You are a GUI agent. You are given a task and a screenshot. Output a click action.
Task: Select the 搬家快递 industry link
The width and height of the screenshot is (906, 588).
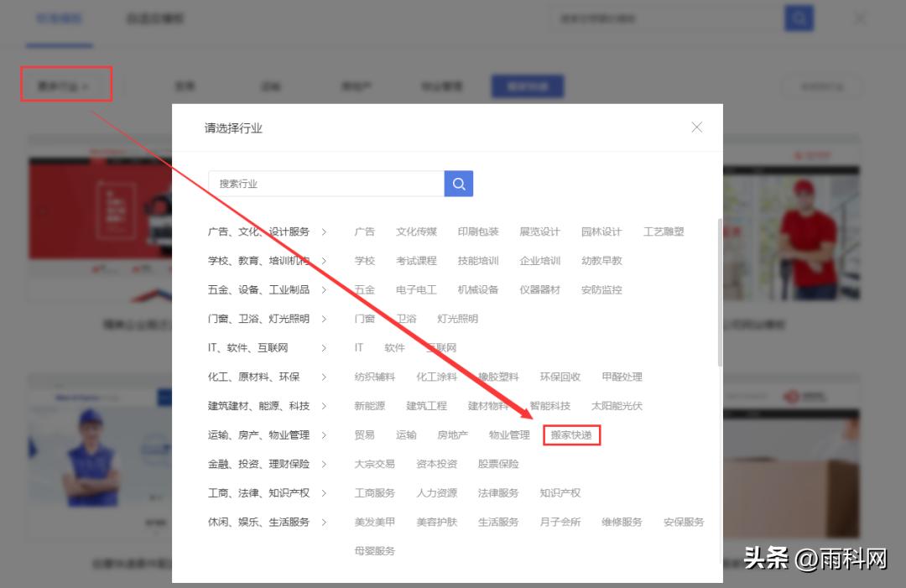click(x=571, y=434)
